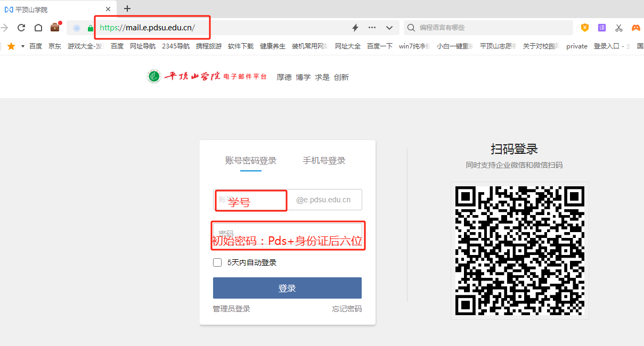Viewport: 644px width, 346px height.
Task: Click the site icon left of padlock
Action: tap(77, 28)
